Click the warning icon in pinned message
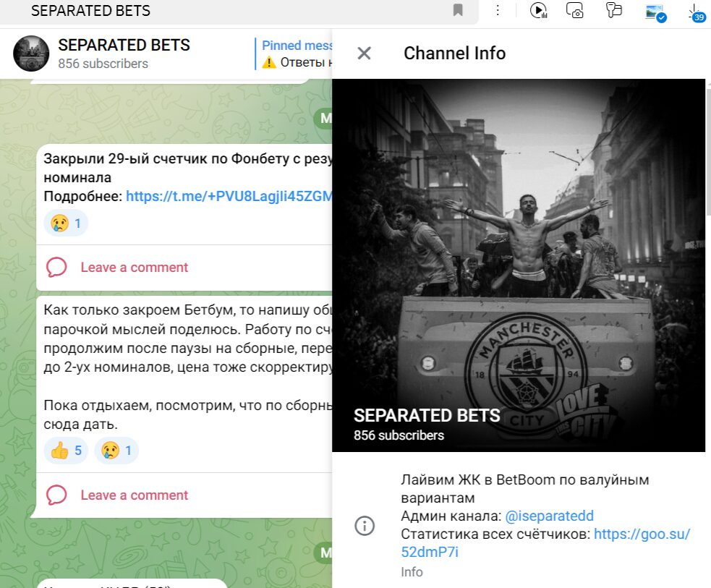Viewport: 711px width, 588px height. [269, 62]
